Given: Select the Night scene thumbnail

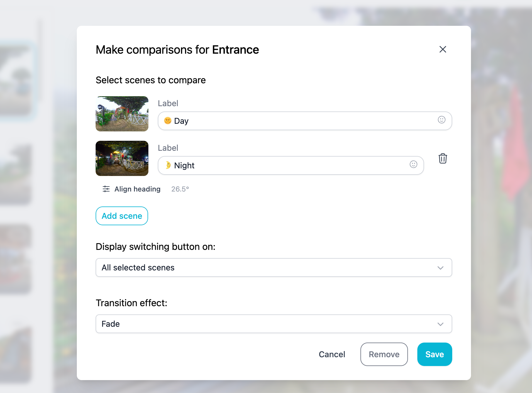Looking at the screenshot, I should tap(122, 158).
